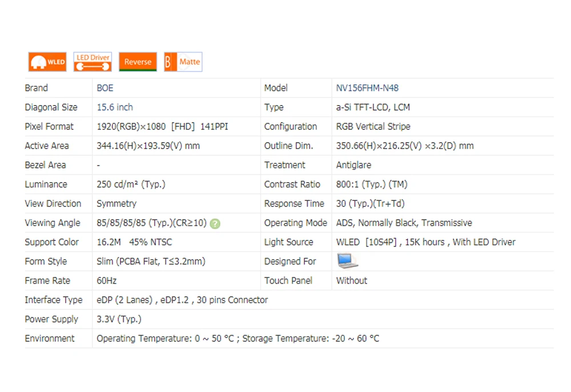Click the Type row label

[x=274, y=107]
